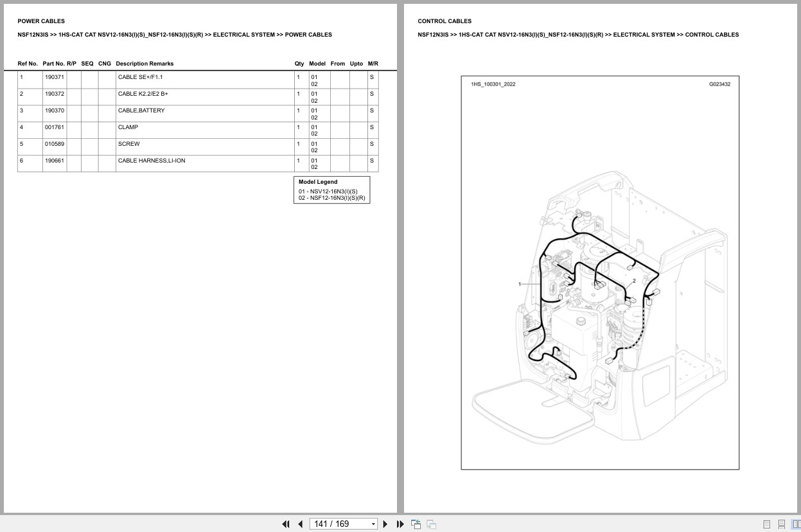Click the Upto column header

(x=356, y=64)
